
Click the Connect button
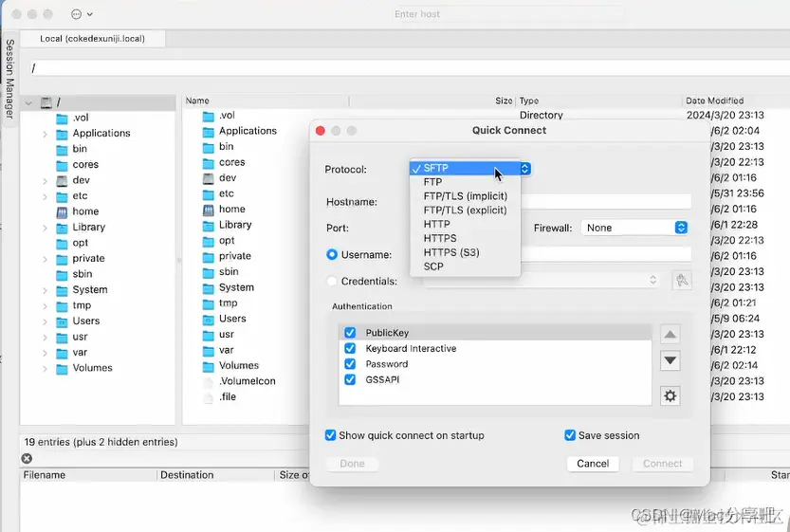point(663,464)
